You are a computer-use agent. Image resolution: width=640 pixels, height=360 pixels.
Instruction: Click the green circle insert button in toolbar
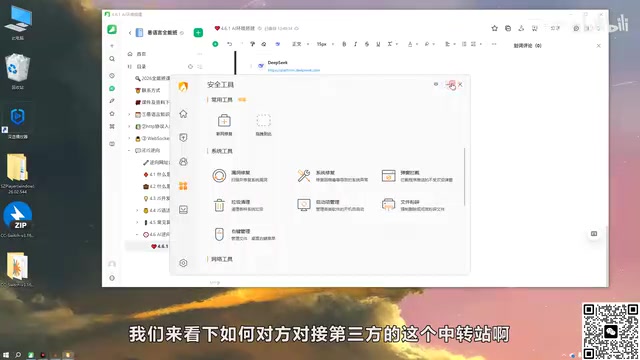click(215, 44)
